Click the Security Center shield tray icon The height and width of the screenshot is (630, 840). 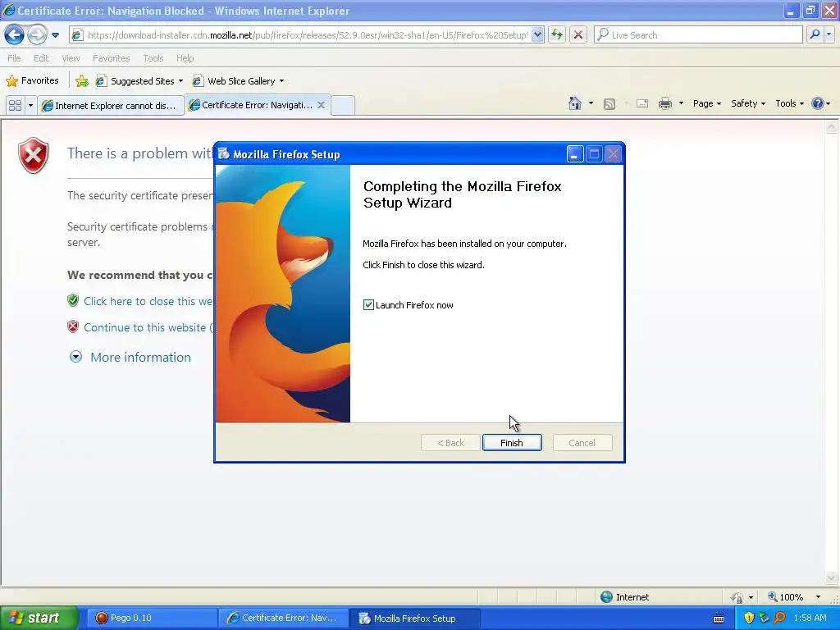pyautogui.click(x=749, y=619)
